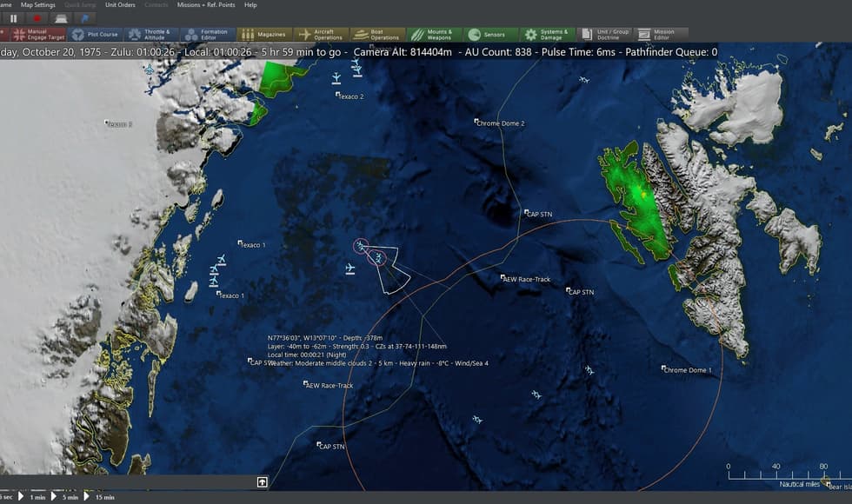Select the aircraft northeast of Chrome Dome 2
The image size is (852, 504).
584,80
